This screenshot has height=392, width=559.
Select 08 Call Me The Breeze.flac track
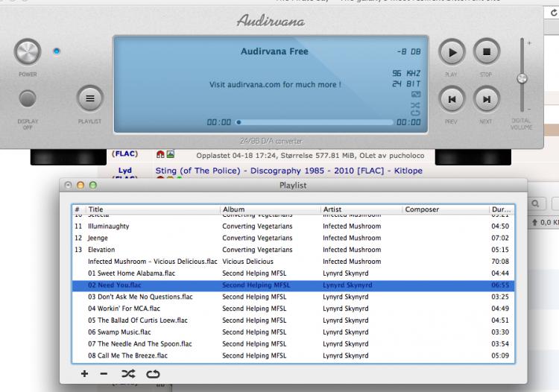[127, 356]
